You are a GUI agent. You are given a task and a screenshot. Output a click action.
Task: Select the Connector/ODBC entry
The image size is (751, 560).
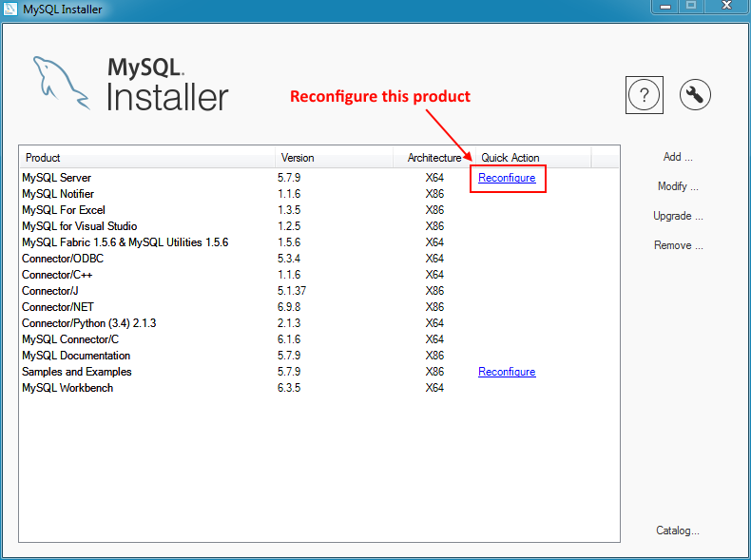[61, 259]
